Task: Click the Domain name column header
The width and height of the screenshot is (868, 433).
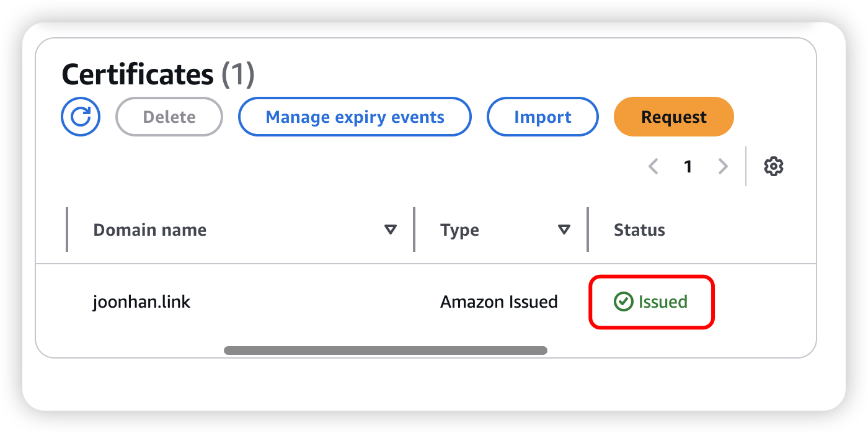Action: point(149,230)
